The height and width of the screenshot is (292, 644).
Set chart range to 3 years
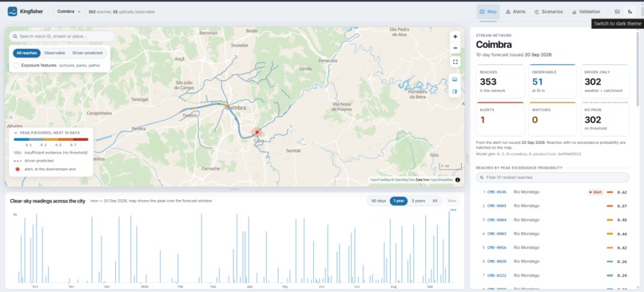click(418, 201)
